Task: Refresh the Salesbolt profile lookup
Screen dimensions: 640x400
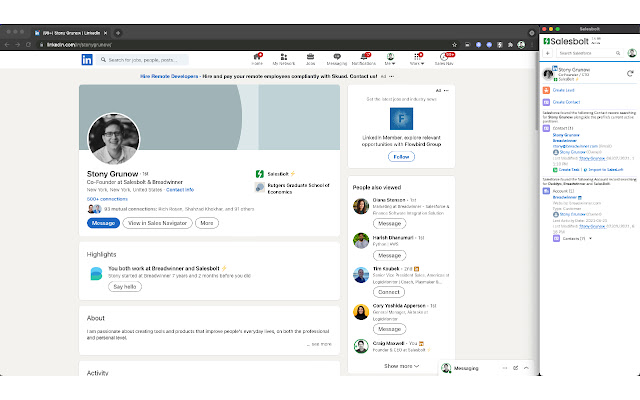Action: tap(630, 73)
